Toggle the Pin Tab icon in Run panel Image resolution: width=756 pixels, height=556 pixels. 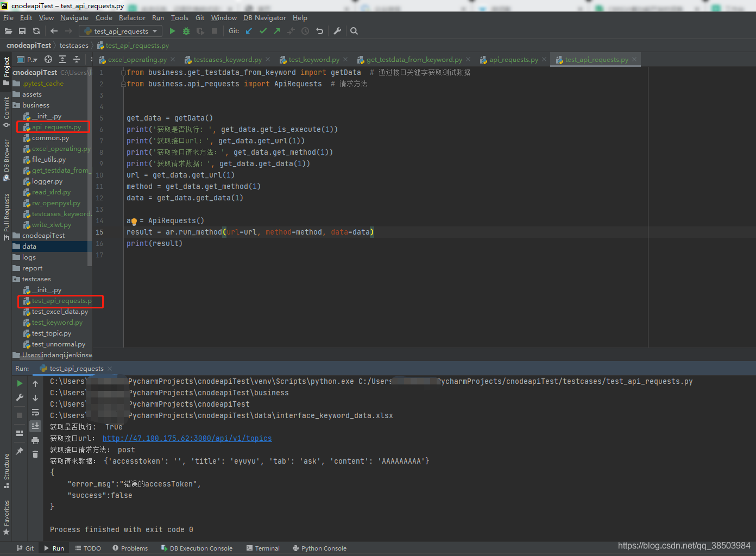20,451
